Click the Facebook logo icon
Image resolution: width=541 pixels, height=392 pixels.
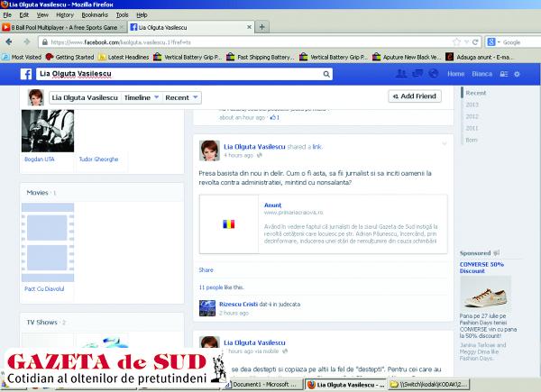(x=26, y=74)
